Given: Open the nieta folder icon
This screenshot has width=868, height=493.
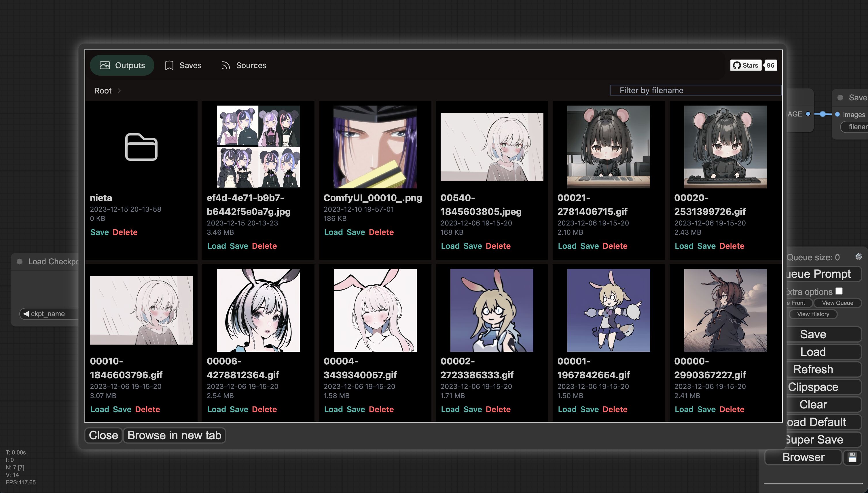Looking at the screenshot, I should [141, 147].
